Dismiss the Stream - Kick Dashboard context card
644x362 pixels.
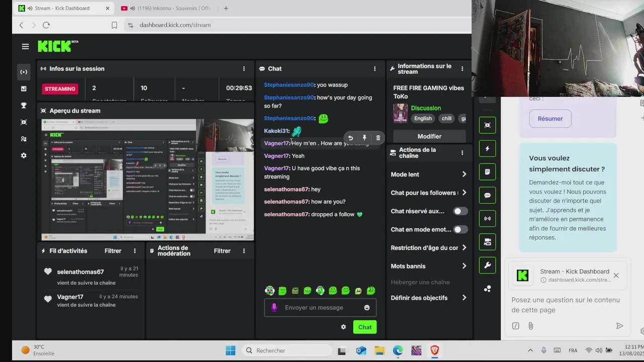pyautogui.click(x=616, y=276)
